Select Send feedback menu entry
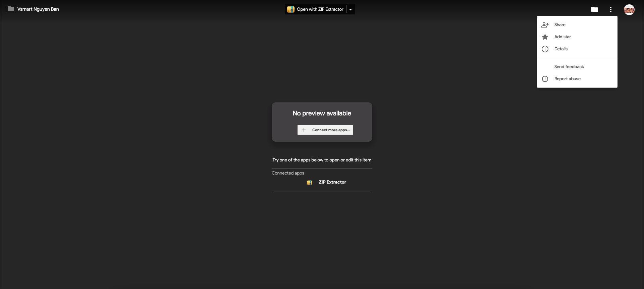Screen dimensions: 644x289 point(569,67)
